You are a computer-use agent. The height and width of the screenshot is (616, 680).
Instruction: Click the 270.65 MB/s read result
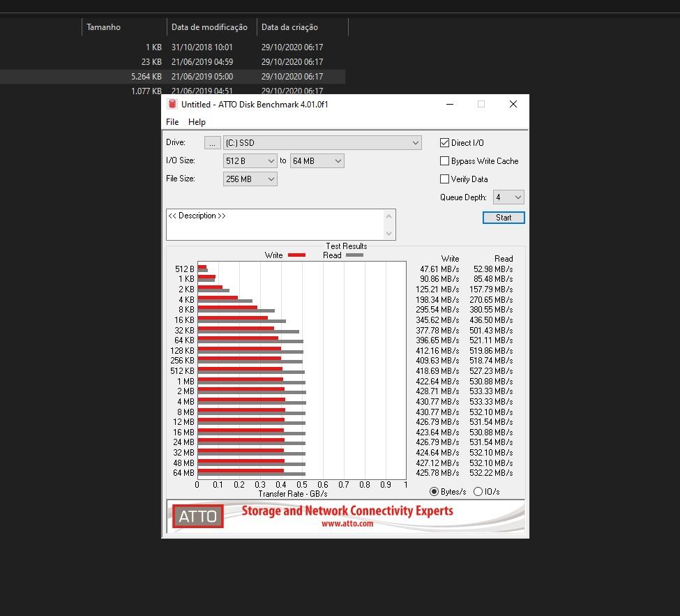point(491,300)
